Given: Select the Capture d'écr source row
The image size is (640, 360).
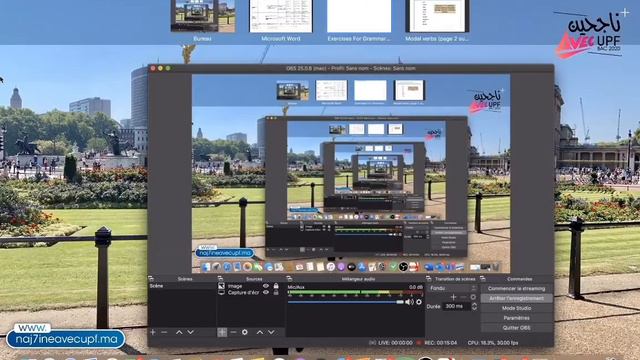Looking at the screenshot, I should tap(250, 293).
